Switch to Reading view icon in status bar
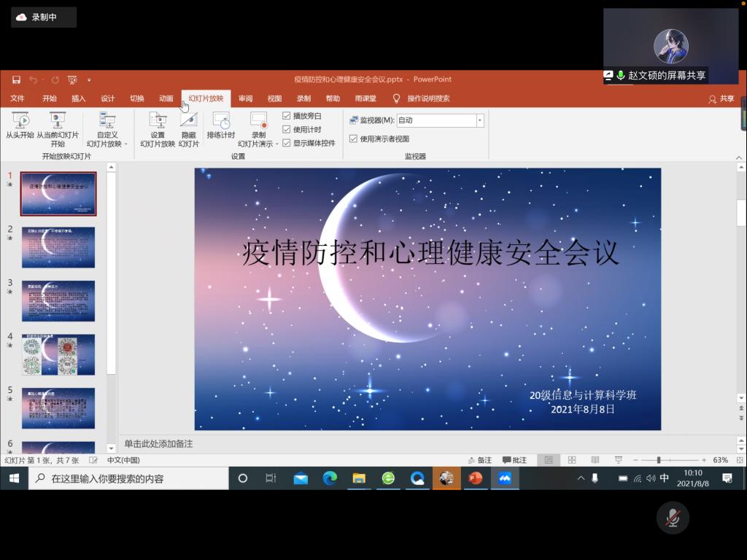Viewport: 747px width, 560px height. click(595, 460)
